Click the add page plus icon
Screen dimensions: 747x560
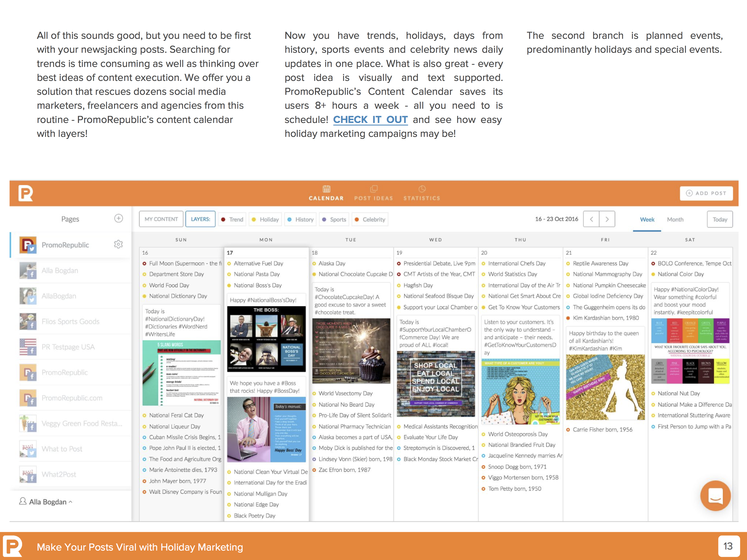pos(119,218)
